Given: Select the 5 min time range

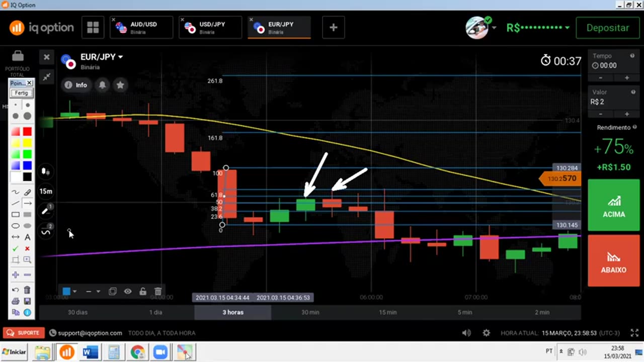Looking at the screenshot, I should pyautogui.click(x=465, y=312).
